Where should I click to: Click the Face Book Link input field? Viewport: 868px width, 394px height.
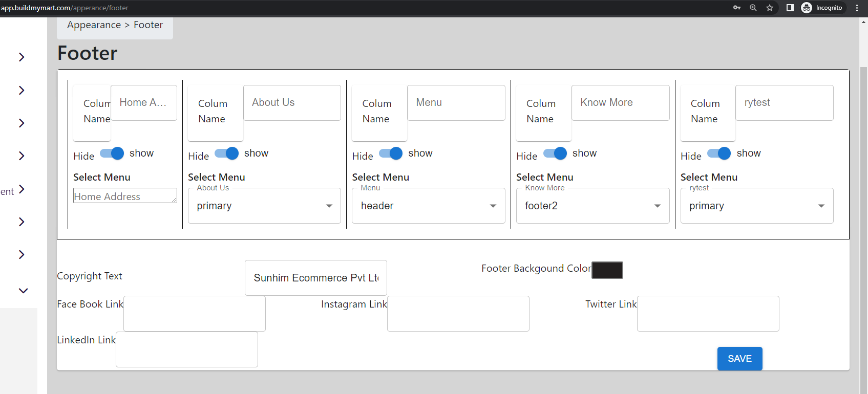(x=195, y=314)
